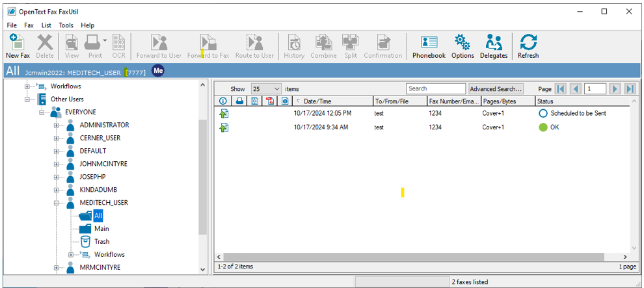Select the JOSEPHP user
Viewport: 644px width, 288px height.
[x=92, y=177]
